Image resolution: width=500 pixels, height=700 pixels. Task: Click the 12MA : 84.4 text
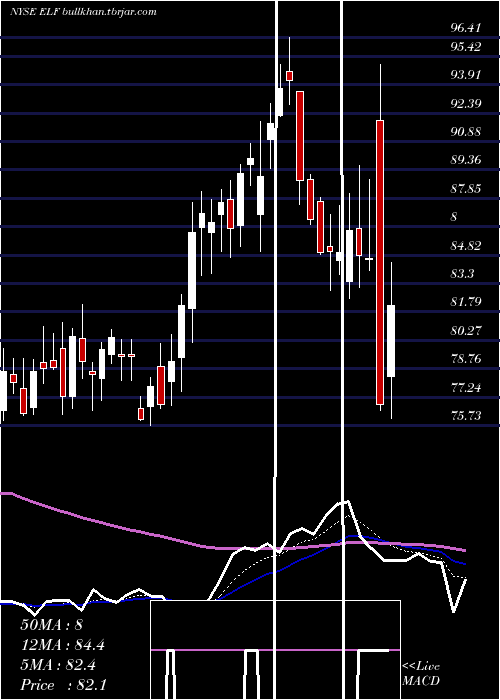63,645
